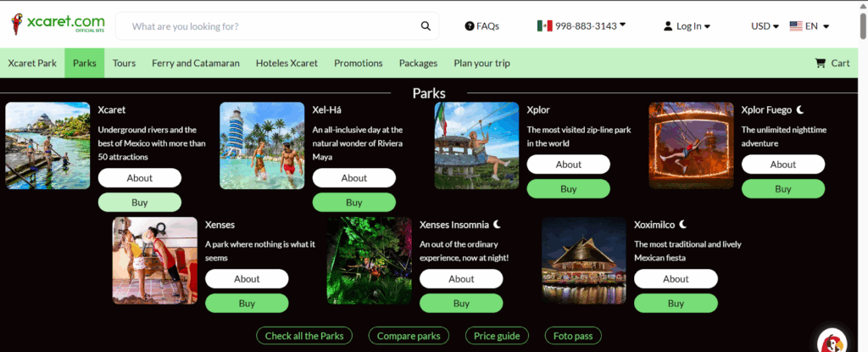Screen dimensions: 868x352
Task: Click About button for Xel-Há
Action: (x=354, y=178)
